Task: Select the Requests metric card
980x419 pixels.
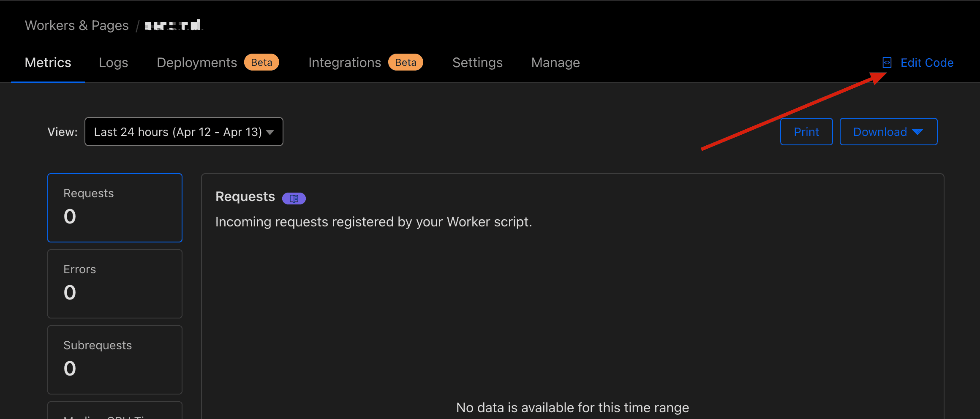Action: (x=115, y=207)
